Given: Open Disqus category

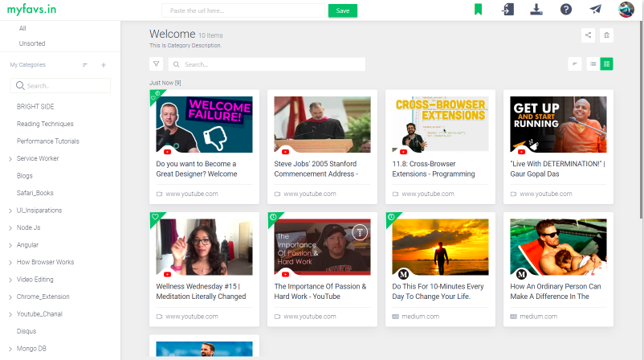Looking at the screenshot, I should [26, 331].
